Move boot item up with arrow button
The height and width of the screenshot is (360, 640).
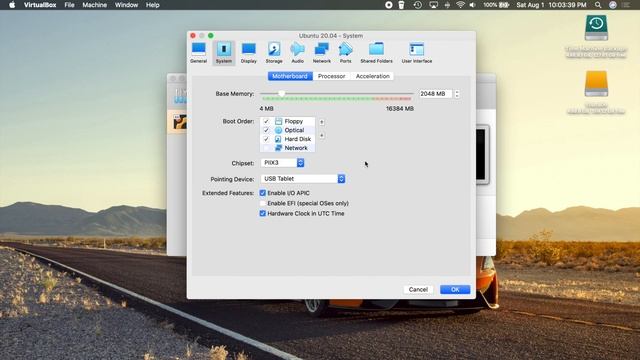[322, 122]
